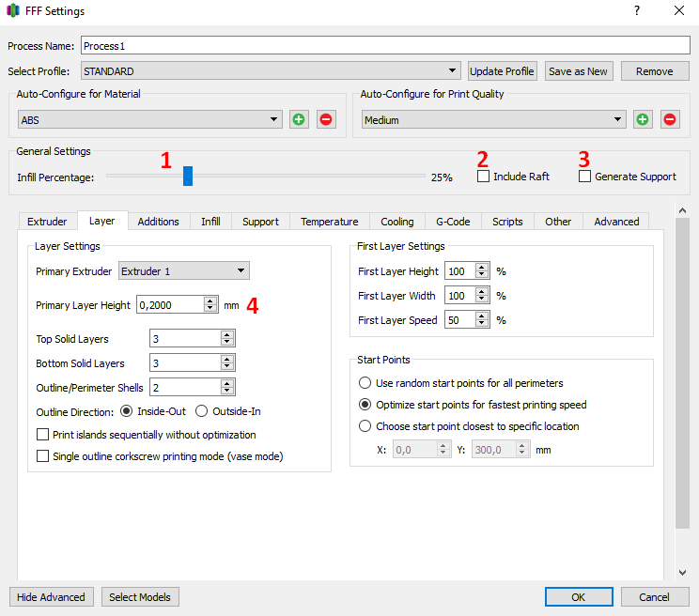
Task: Open the Temperature tab
Action: 330,222
